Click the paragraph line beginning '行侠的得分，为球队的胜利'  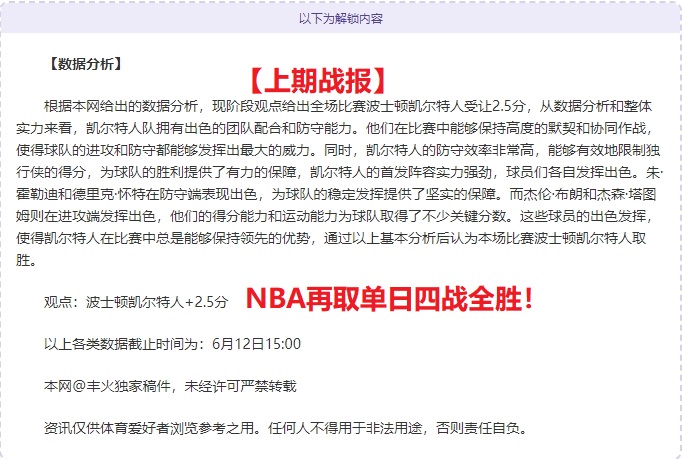tap(340, 172)
